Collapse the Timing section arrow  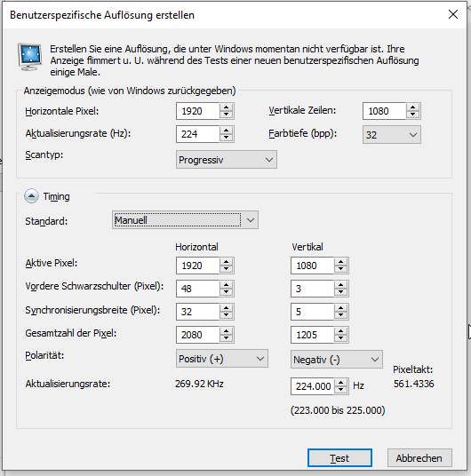coord(31,196)
